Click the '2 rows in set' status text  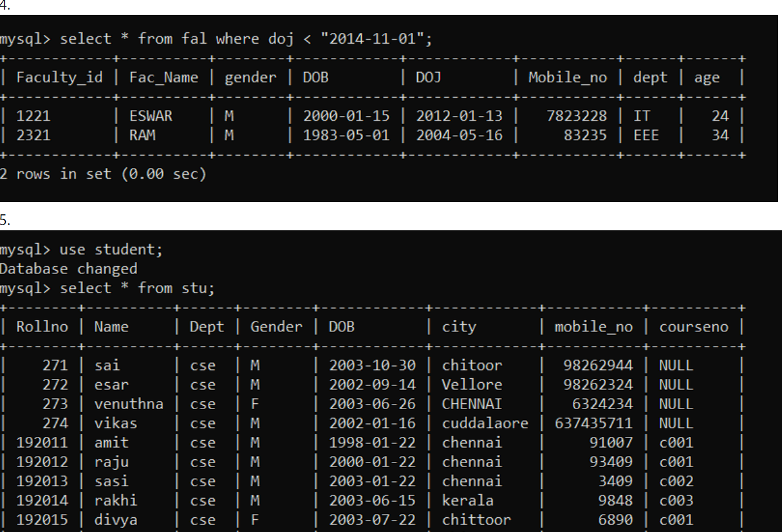coord(103,174)
